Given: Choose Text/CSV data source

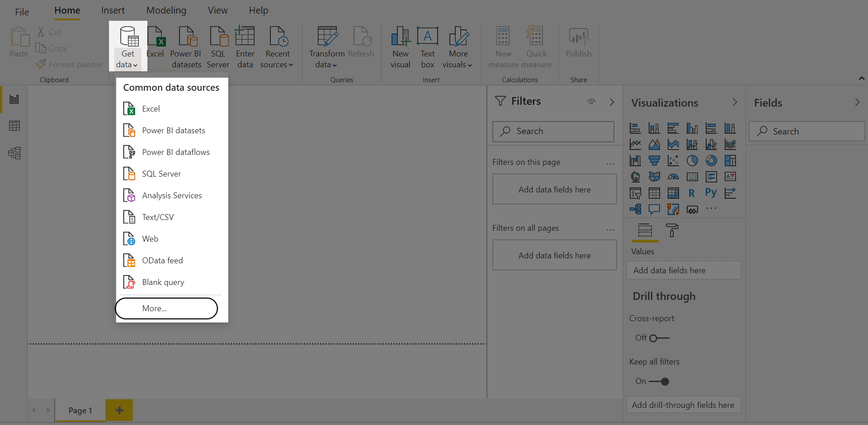Looking at the screenshot, I should point(172,217).
